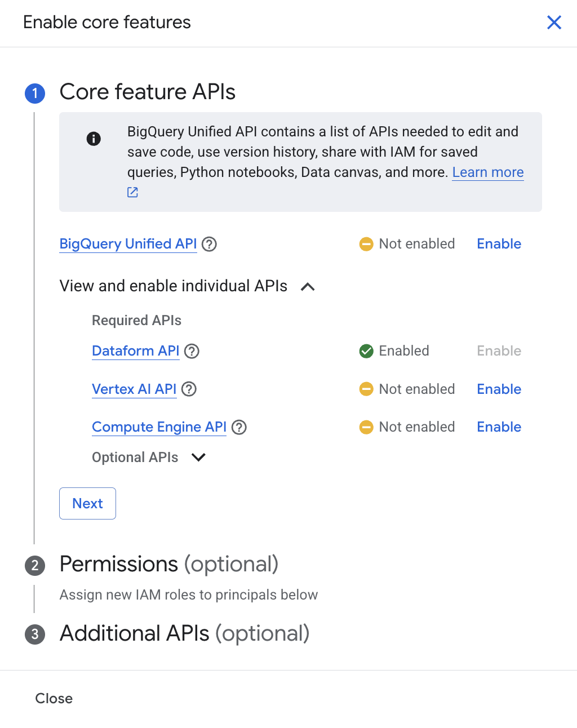
Task: Select step 1 Core feature APIs
Action: tap(147, 92)
